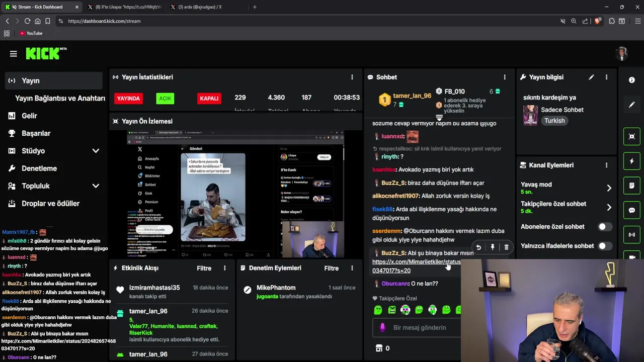Open Denetim Eylemleri three-dot menu
The image size is (644, 362).
(352, 268)
